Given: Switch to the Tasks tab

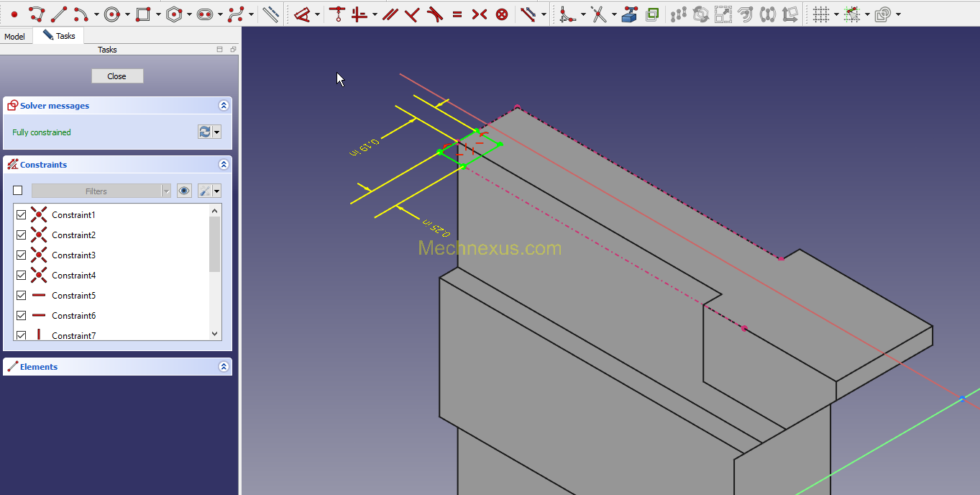Looking at the screenshot, I should tap(59, 35).
